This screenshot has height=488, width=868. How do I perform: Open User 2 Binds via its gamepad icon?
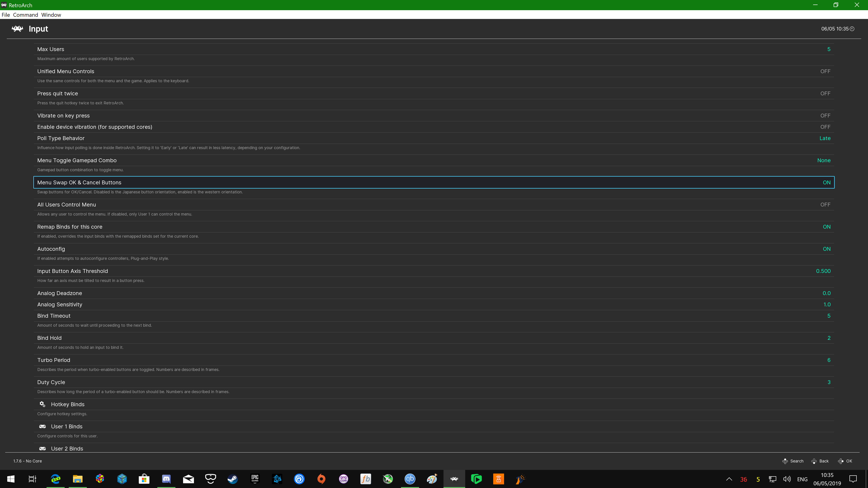pyautogui.click(x=42, y=449)
